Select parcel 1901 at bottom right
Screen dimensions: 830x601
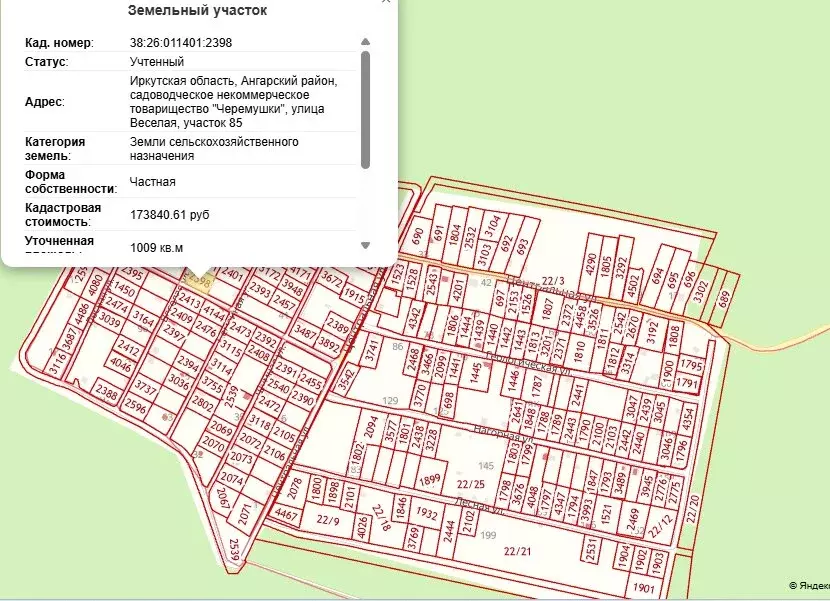click(x=645, y=589)
